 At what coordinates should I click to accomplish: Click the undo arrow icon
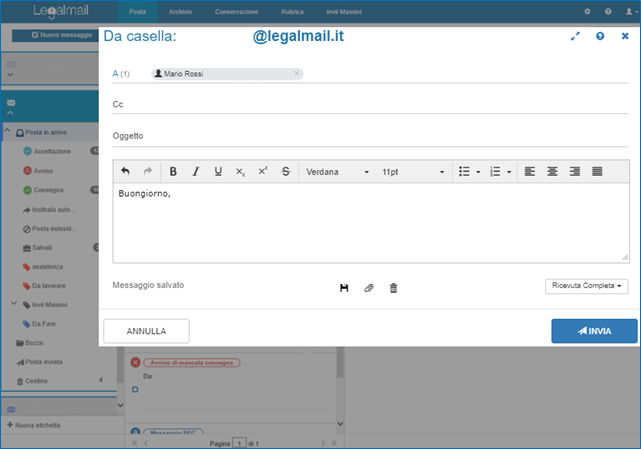click(125, 172)
